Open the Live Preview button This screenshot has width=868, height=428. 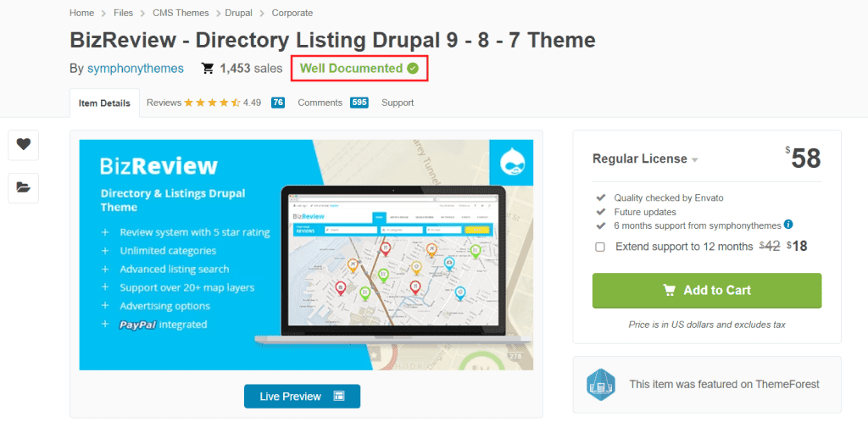pos(303,397)
